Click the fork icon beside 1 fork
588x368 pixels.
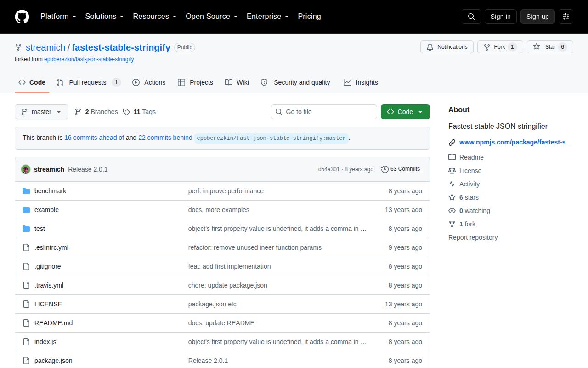coord(452,224)
